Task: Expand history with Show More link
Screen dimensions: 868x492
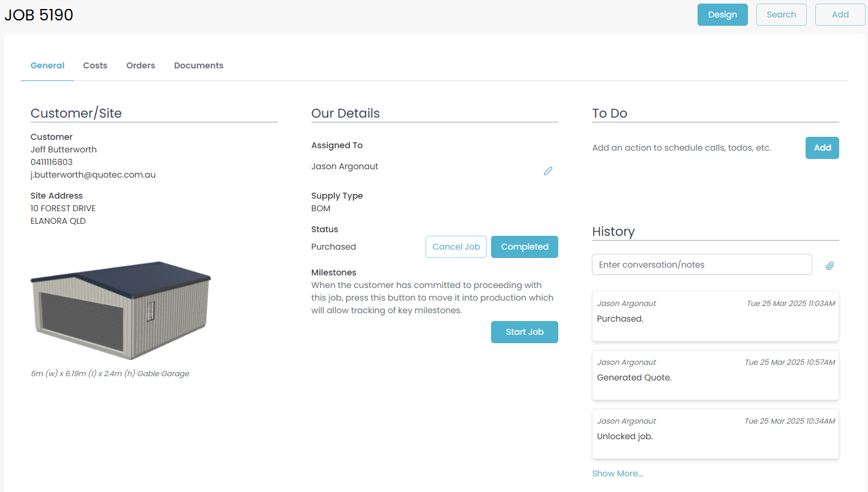Action: click(617, 473)
